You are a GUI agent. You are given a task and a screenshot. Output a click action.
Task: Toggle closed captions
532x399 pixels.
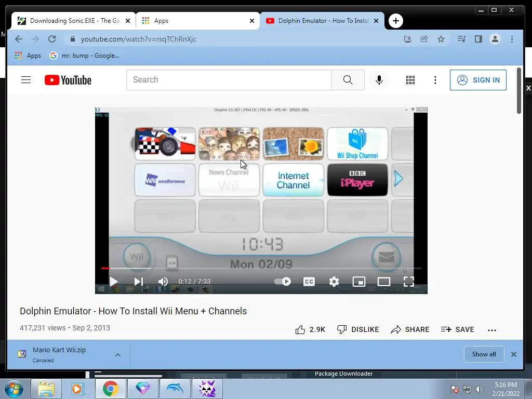[309, 281]
